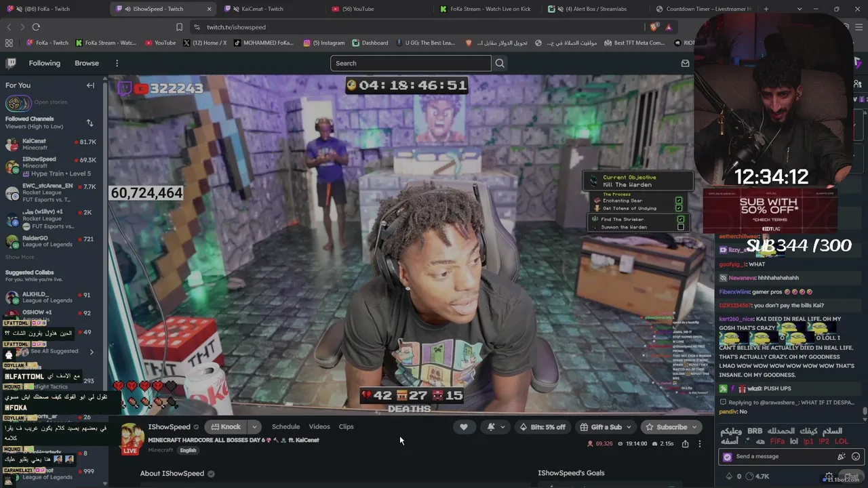Click the Browse link in top nav

tap(87, 63)
